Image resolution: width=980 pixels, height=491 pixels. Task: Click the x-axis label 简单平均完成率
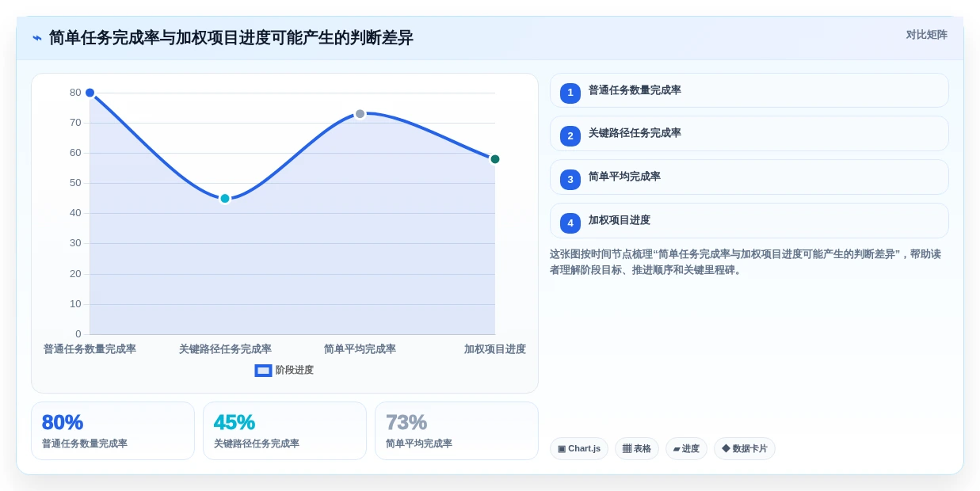(360, 349)
